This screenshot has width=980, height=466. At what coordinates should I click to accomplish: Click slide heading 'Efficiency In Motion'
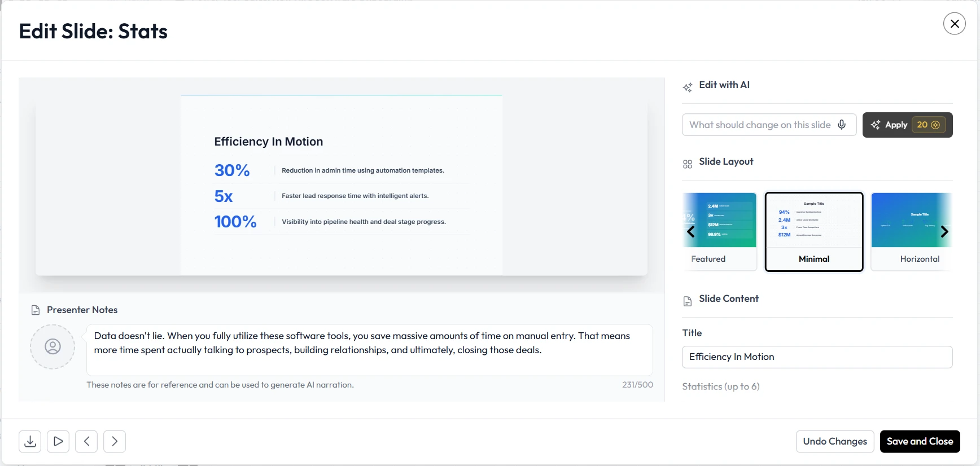point(269,142)
